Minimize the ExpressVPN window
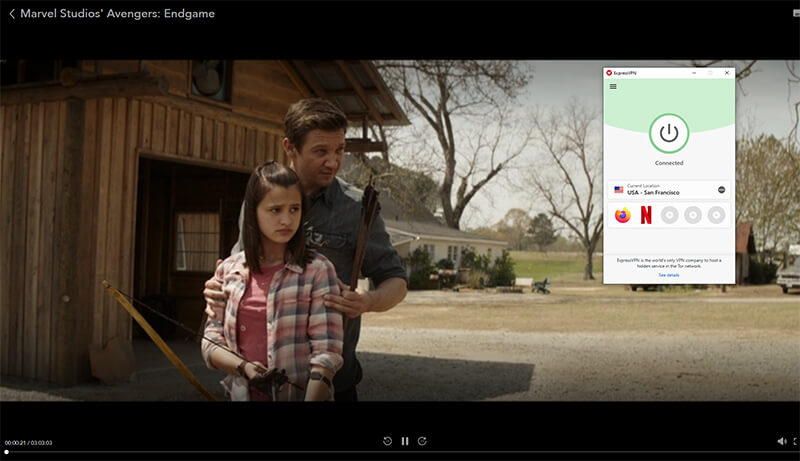800x461 pixels. [694, 73]
